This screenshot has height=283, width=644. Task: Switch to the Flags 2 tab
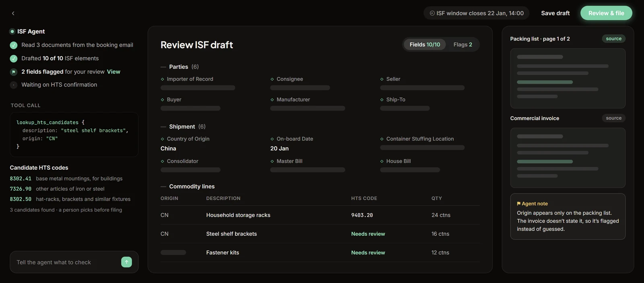(x=463, y=45)
